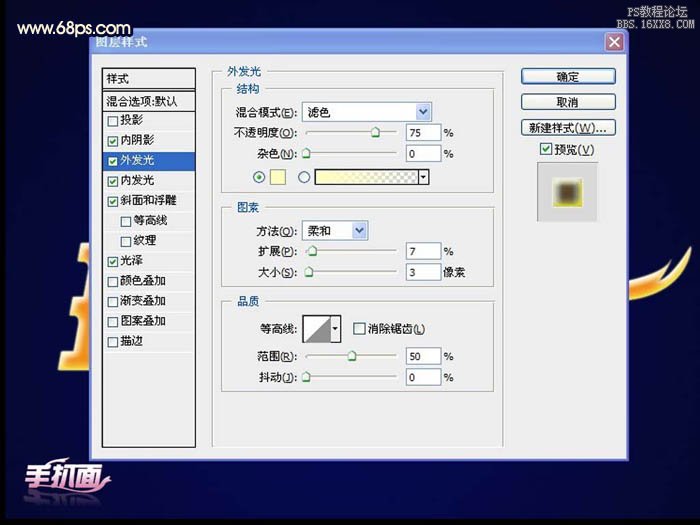Click the 不透明度 slider handle

(375, 132)
